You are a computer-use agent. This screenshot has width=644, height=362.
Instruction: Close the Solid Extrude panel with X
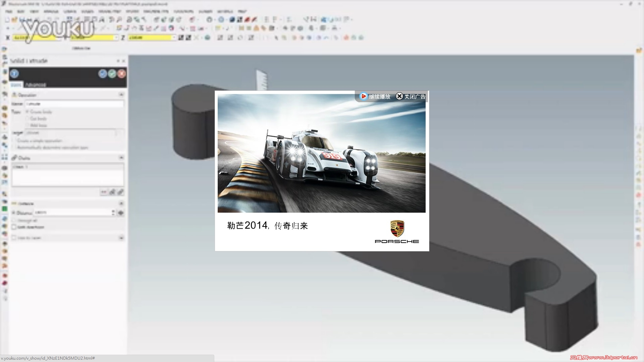123,61
